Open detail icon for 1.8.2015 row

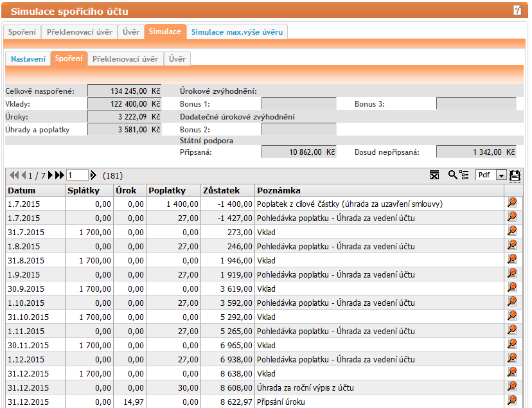[512, 245]
